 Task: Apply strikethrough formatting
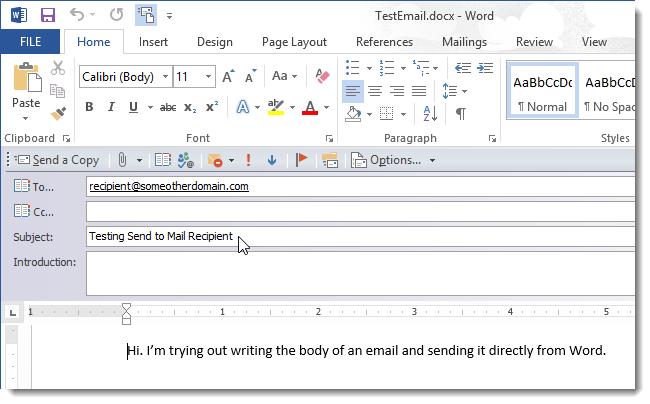click(x=168, y=108)
